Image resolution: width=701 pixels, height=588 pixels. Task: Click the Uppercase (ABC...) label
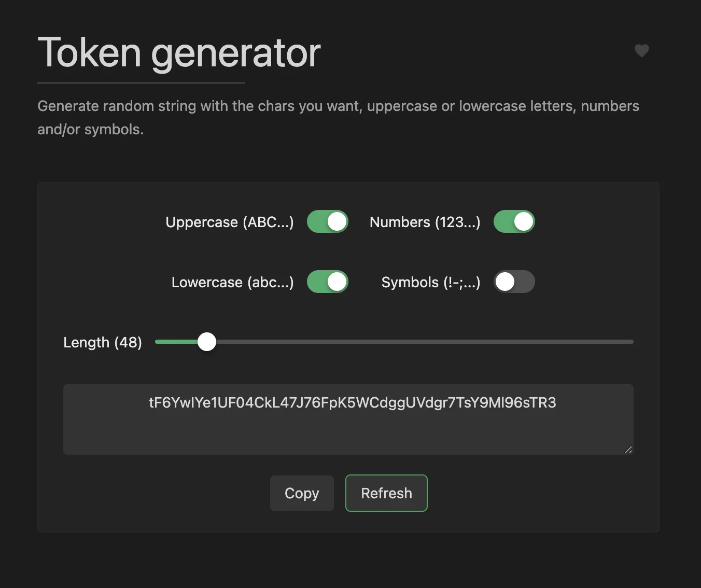(229, 222)
